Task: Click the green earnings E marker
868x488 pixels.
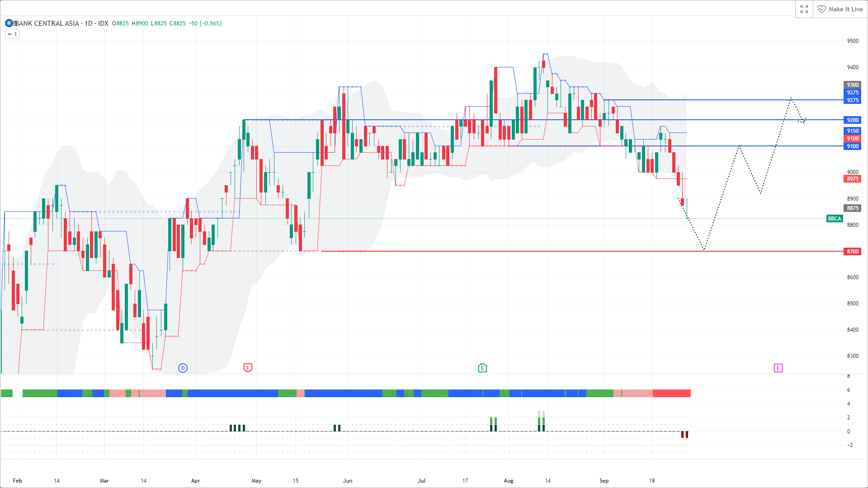Action: 482,368
